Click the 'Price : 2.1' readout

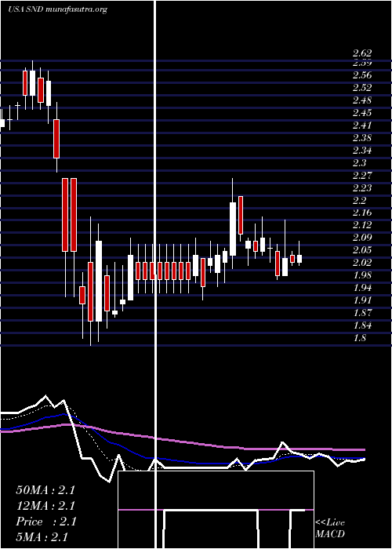(x=45, y=522)
